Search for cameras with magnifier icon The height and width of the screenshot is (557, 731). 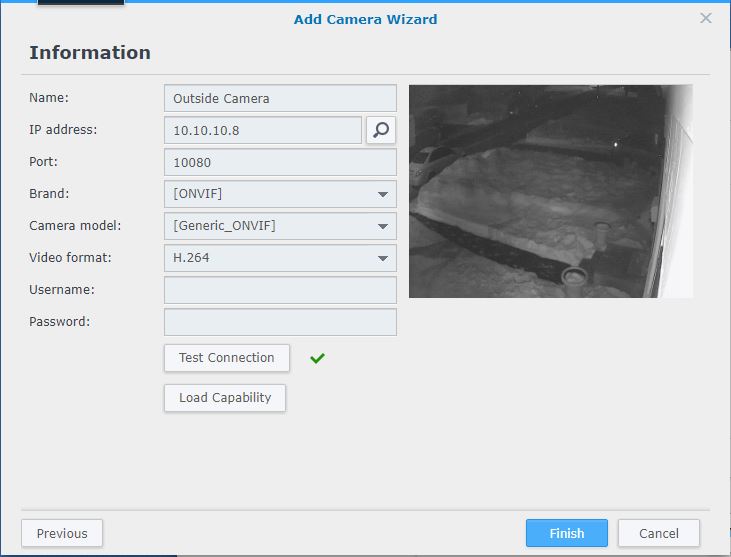pos(381,130)
